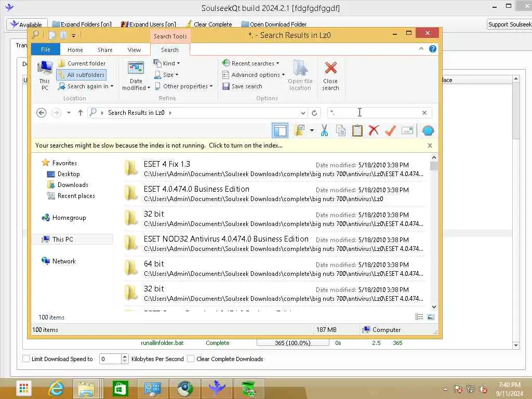Open Other properties dropdown
This screenshot has width=532, height=399.
(x=183, y=87)
